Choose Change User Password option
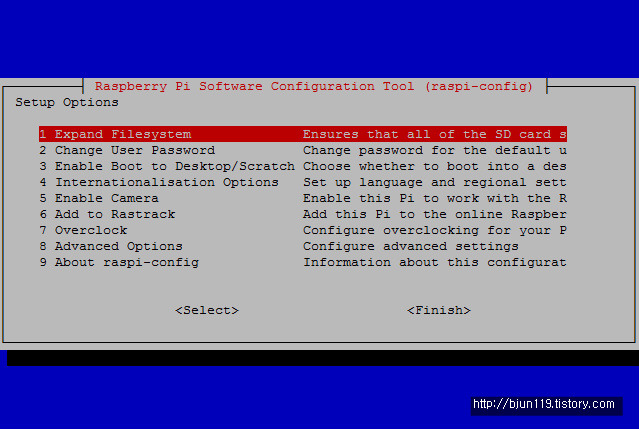 coord(303,150)
